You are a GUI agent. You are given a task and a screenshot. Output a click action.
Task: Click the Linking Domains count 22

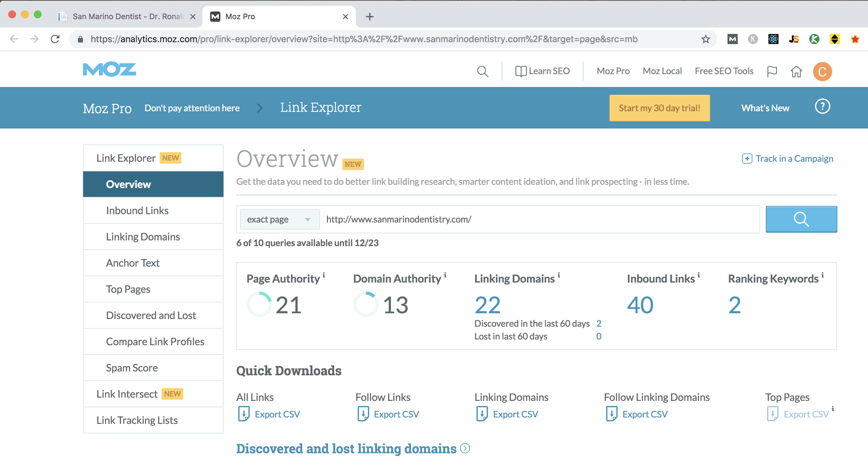pos(488,305)
